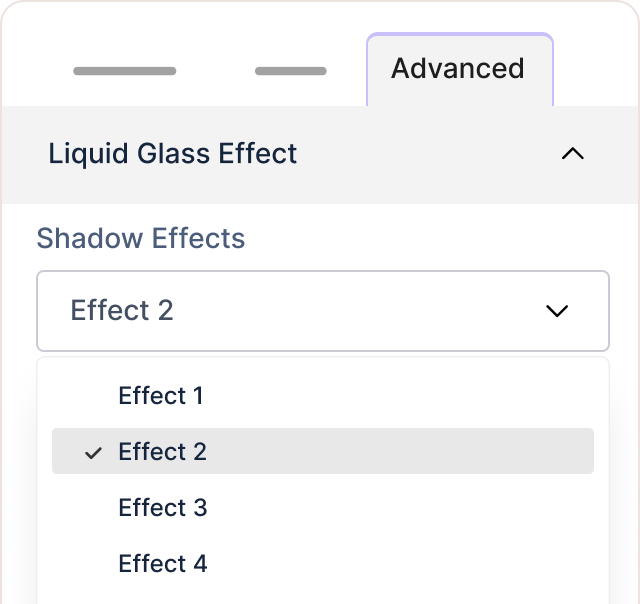The image size is (640, 604).
Task: Click the Advanced tab label text
Action: tap(458, 69)
